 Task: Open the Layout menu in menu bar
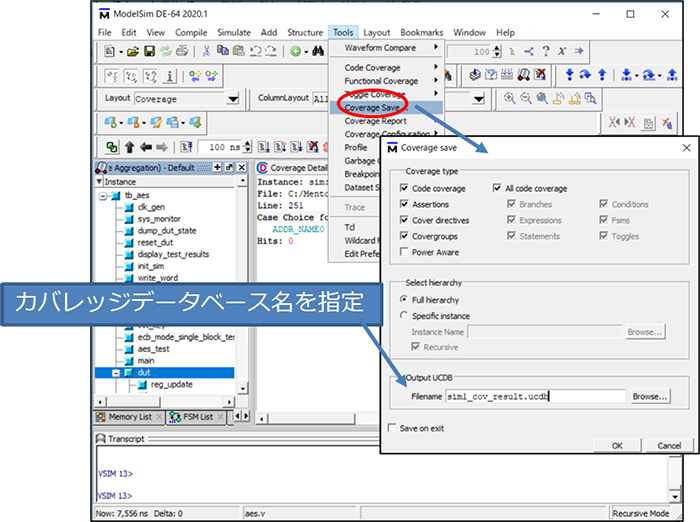pos(376,33)
